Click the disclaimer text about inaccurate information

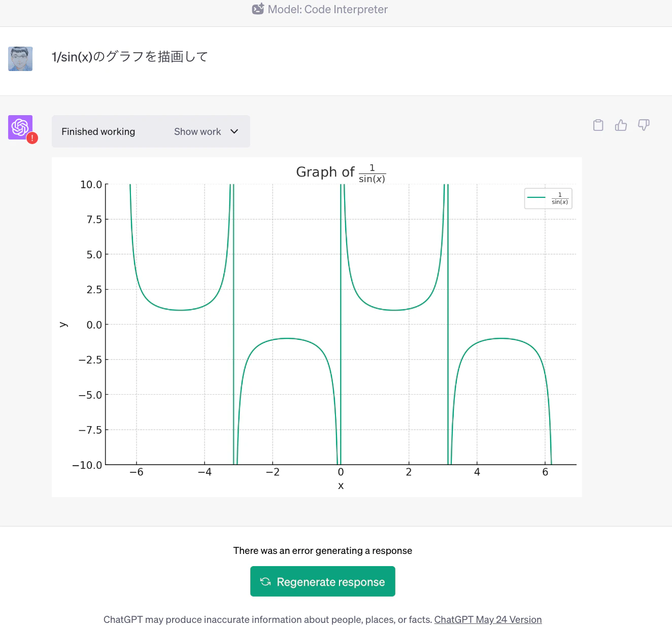pyautogui.click(x=268, y=619)
